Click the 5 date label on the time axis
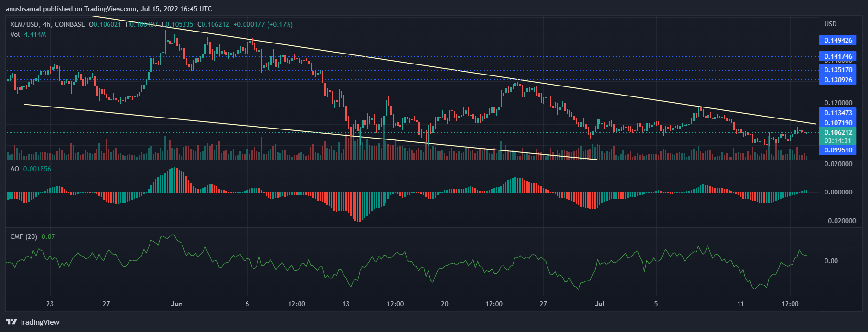 pyautogui.click(x=656, y=304)
